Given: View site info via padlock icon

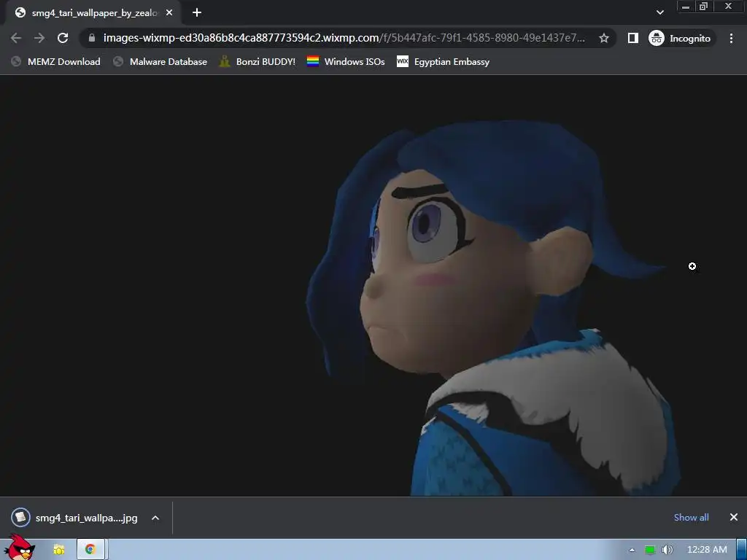Looking at the screenshot, I should [x=92, y=38].
